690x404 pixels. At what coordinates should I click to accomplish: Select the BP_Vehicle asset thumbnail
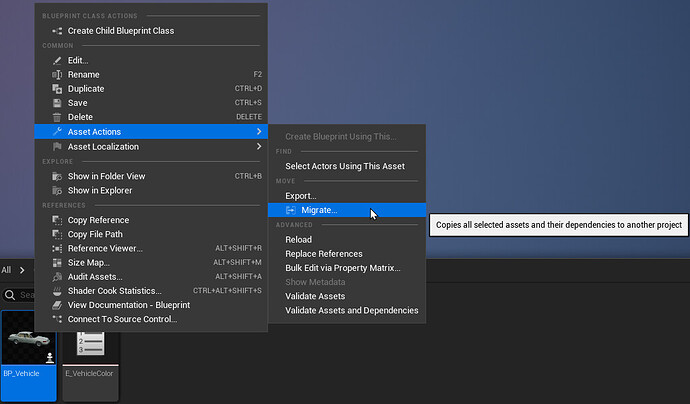(28, 350)
